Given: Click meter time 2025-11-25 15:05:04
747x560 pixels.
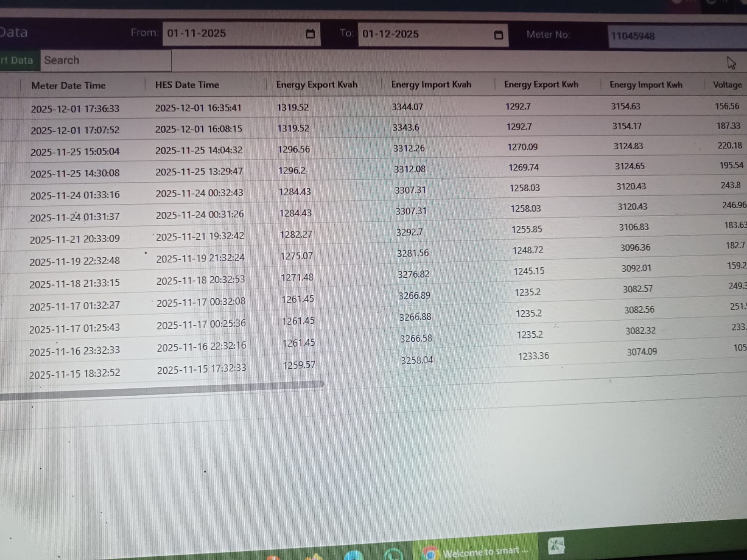Looking at the screenshot, I should (75, 152).
